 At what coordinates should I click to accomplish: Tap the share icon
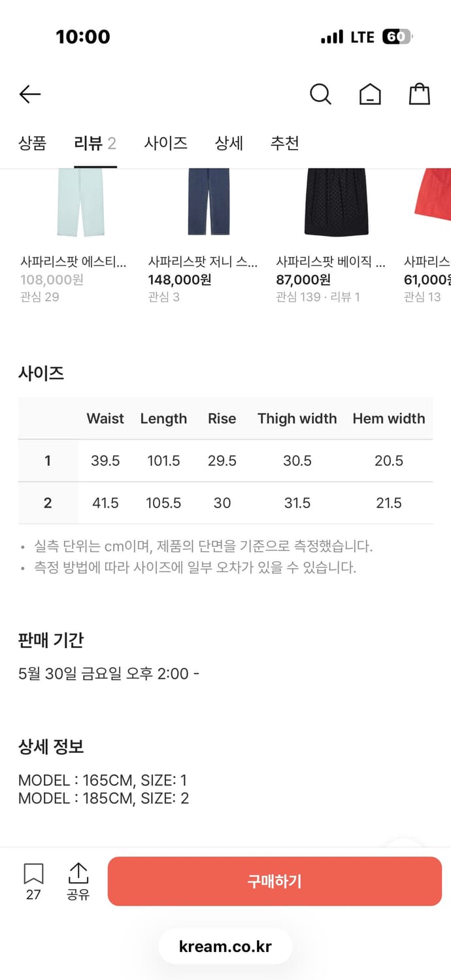tap(79, 875)
